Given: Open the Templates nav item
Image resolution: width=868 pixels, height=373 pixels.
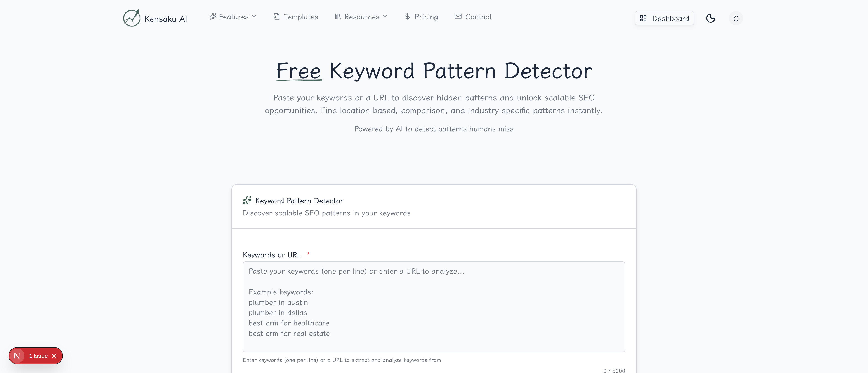Looking at the screenshot, I should [x=301, y=17].
